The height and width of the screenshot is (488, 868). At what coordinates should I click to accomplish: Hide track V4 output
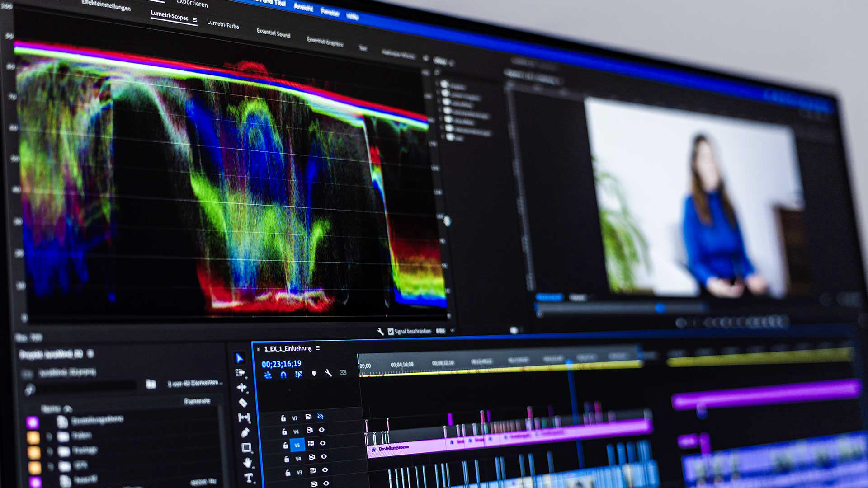coord(324,456)
